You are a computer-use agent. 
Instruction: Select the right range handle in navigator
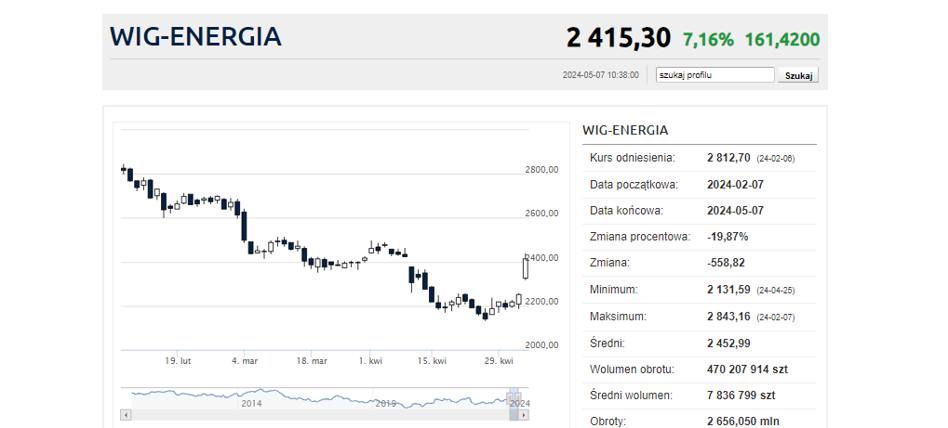pos(518,398)
